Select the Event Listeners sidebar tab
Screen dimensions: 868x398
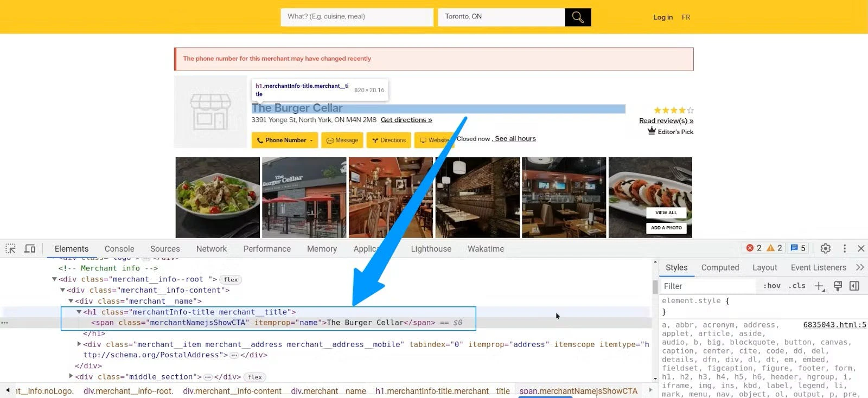819,267
